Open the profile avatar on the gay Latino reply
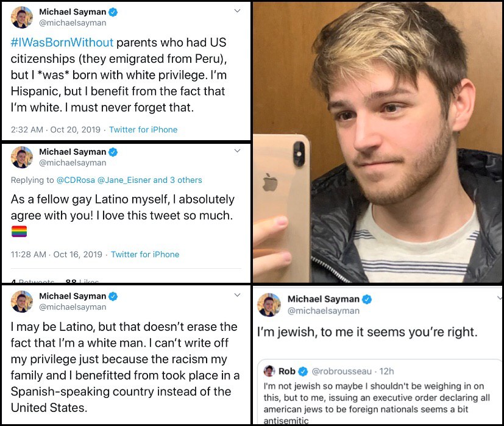Viewport: 504px width, 426px height. (x=22, y=157)
